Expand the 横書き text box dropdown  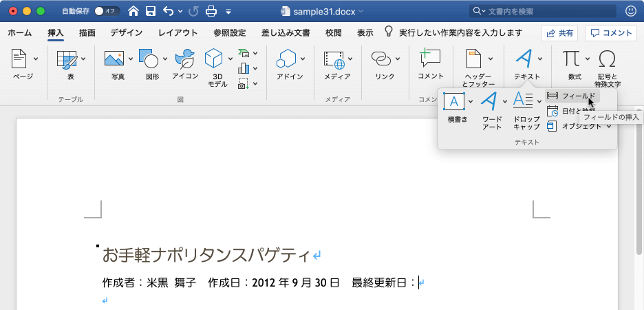tap(471, 101)
